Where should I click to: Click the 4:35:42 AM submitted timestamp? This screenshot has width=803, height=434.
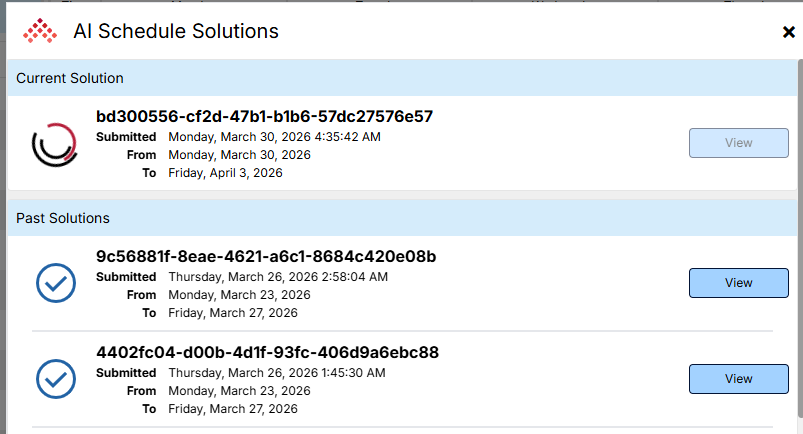coord(274,137)
